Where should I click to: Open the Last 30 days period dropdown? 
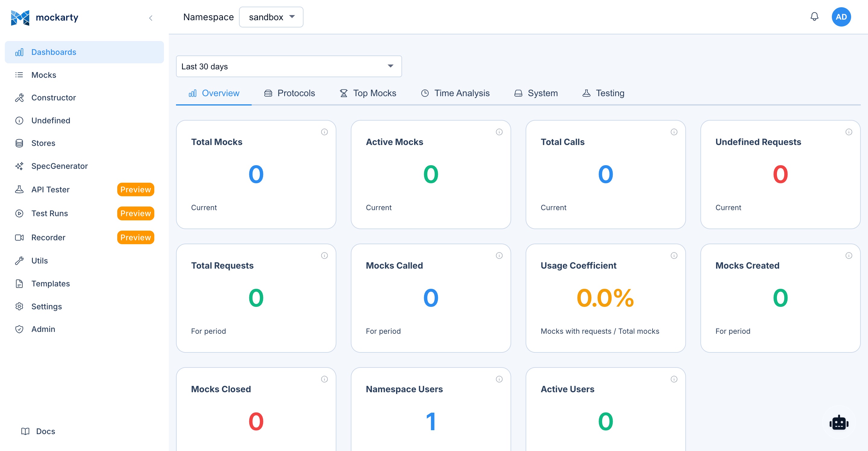(289, 66)
